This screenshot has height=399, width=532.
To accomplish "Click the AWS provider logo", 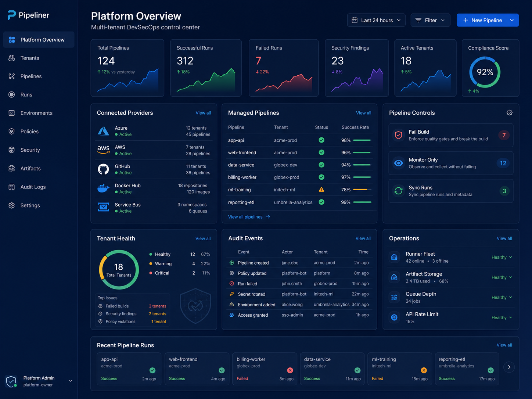I will coord(103,150).
